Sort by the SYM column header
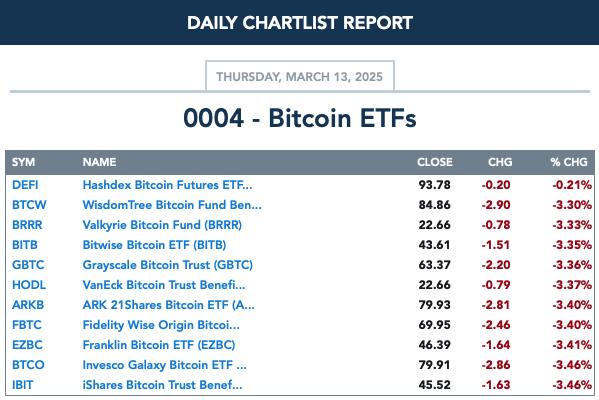Image resolution: width=599 pixels, height=400 pixels. pos(23,162)
